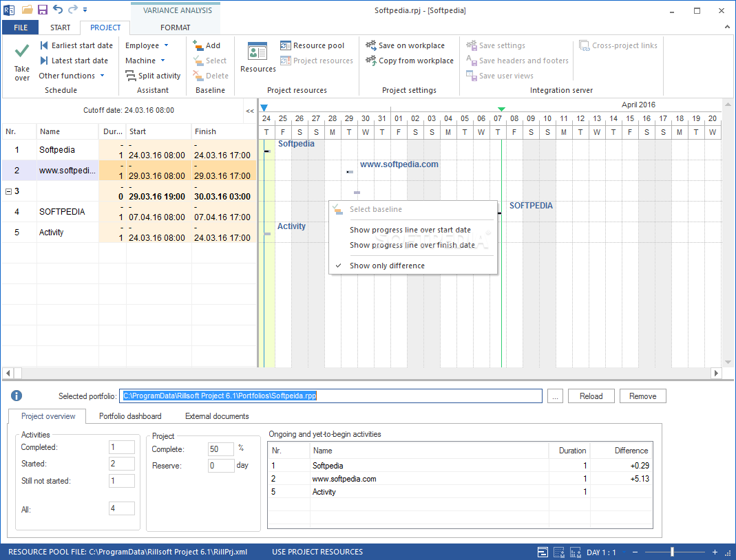Select the SOFTPEDIA row 4 name cell

(67, 211)
